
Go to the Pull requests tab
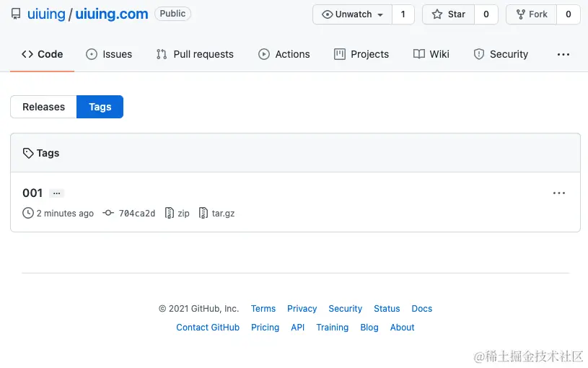click(x=195, y=54)
